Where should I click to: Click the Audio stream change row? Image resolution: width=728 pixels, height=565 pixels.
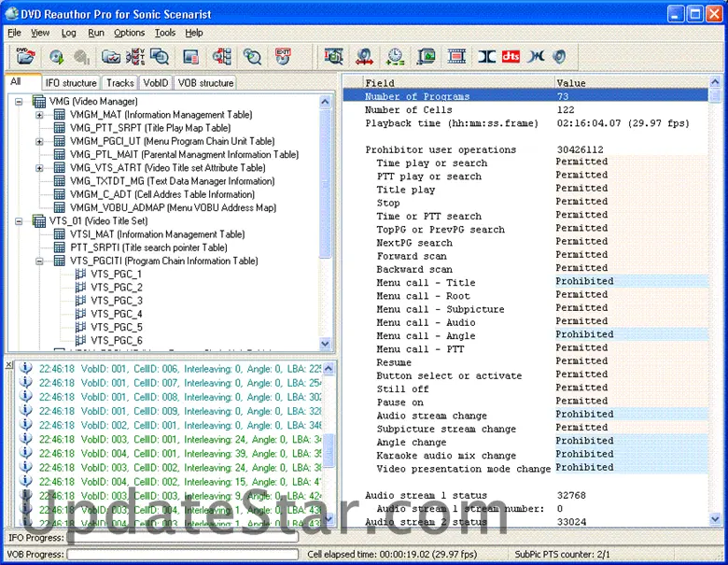[525, 415]
